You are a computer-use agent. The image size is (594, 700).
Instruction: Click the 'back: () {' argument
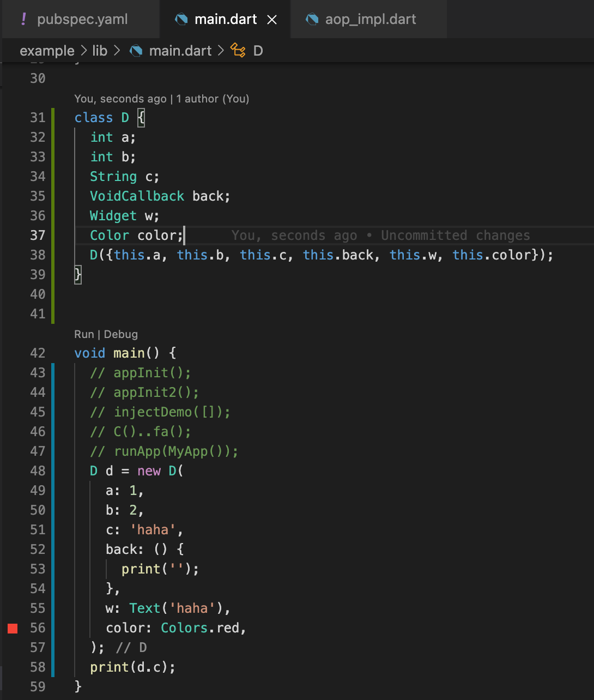[144, 550]
